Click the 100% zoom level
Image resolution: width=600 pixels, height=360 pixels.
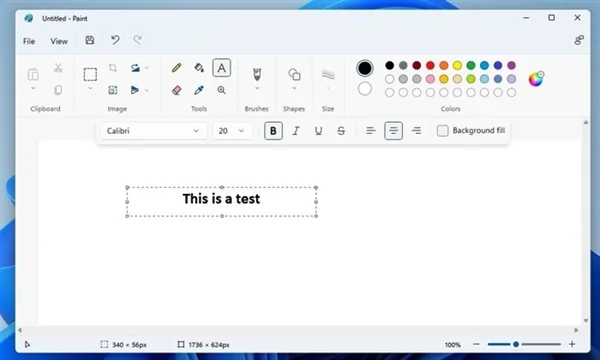[x=452, y=345]
